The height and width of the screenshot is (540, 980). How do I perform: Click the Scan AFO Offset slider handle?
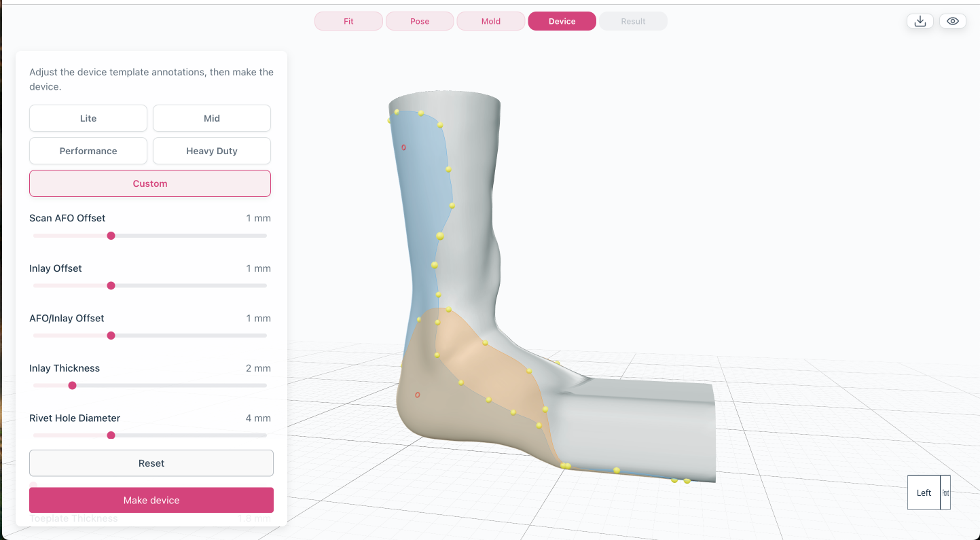click(x=111, y=236)
